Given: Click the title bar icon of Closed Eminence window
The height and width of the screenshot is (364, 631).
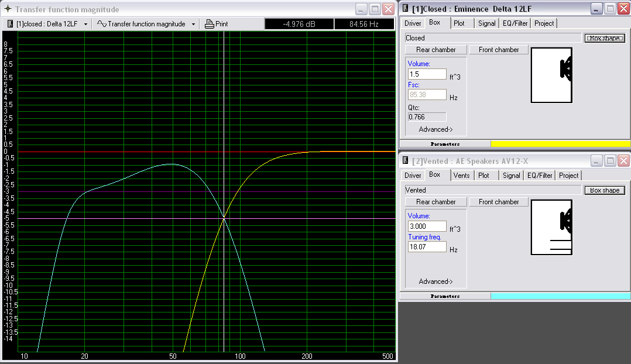Looking at the screenshot, I should 406,9.
